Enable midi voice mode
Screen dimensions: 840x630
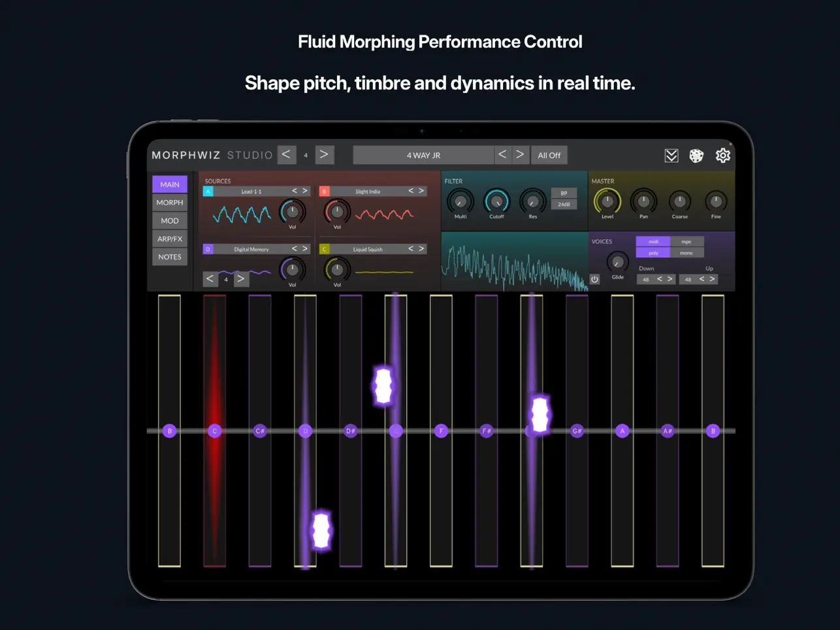(653, 242)
